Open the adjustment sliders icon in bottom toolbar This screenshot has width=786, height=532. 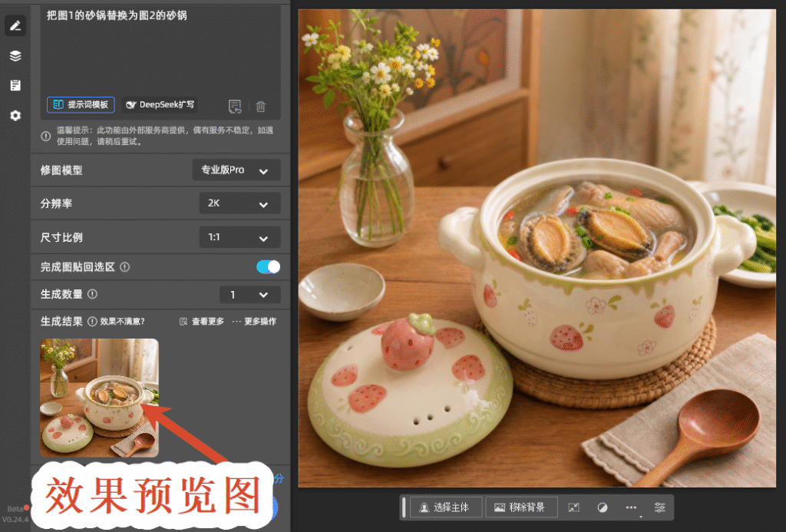(x=659, y=507)
